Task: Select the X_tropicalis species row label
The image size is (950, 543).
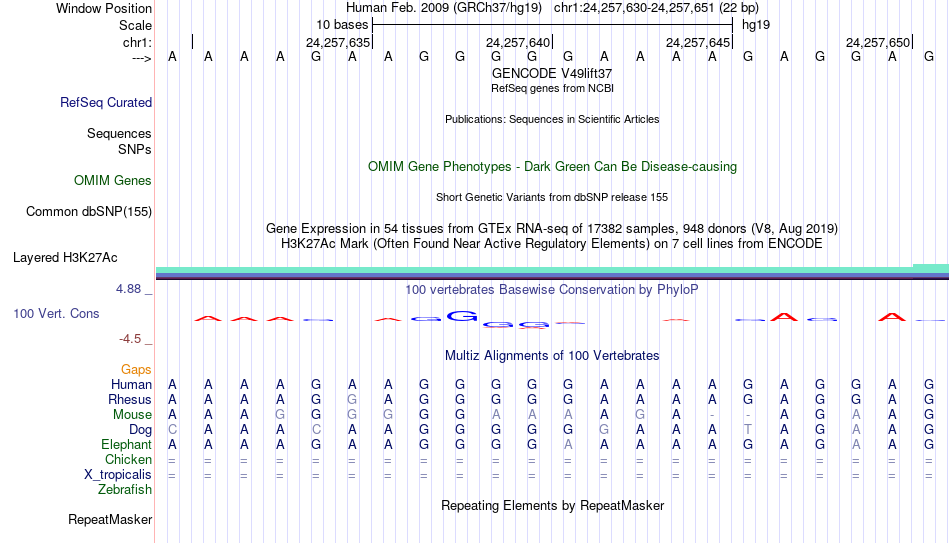Action: coord(118,475)
